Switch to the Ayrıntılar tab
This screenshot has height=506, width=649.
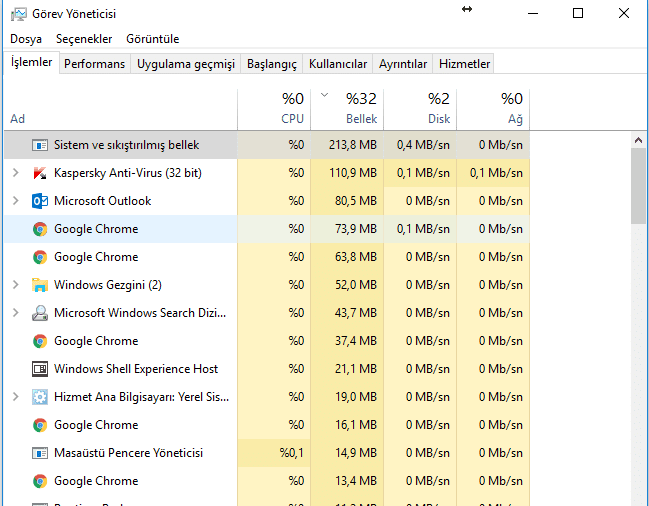click(x=403, y=64)
